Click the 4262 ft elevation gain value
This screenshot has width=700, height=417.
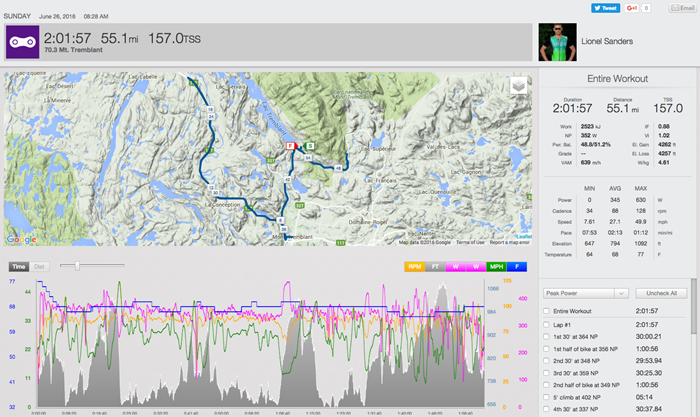click(x=667, y=145)
